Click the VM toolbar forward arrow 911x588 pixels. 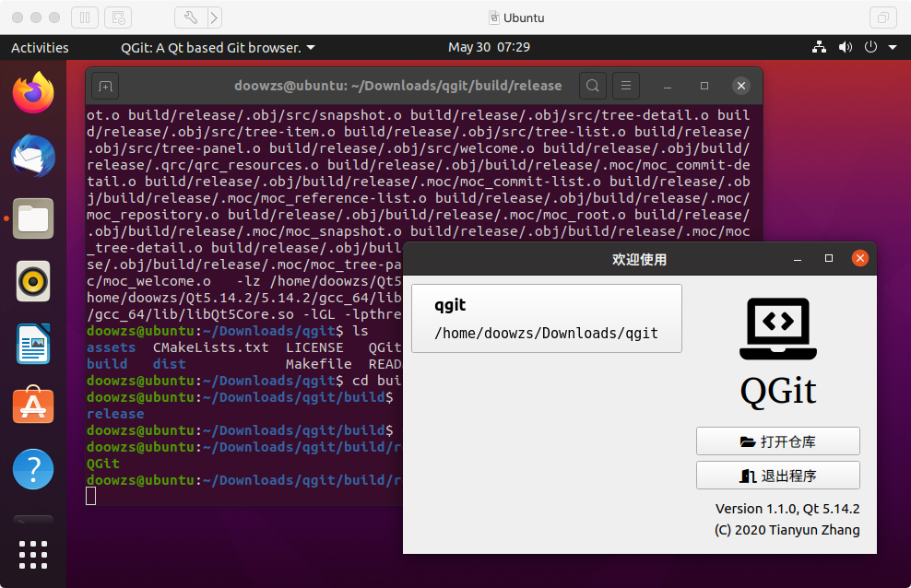215,18
